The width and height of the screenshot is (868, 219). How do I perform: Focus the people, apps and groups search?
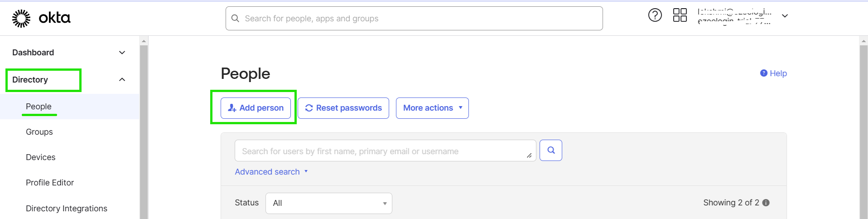[x=414, y=19]
